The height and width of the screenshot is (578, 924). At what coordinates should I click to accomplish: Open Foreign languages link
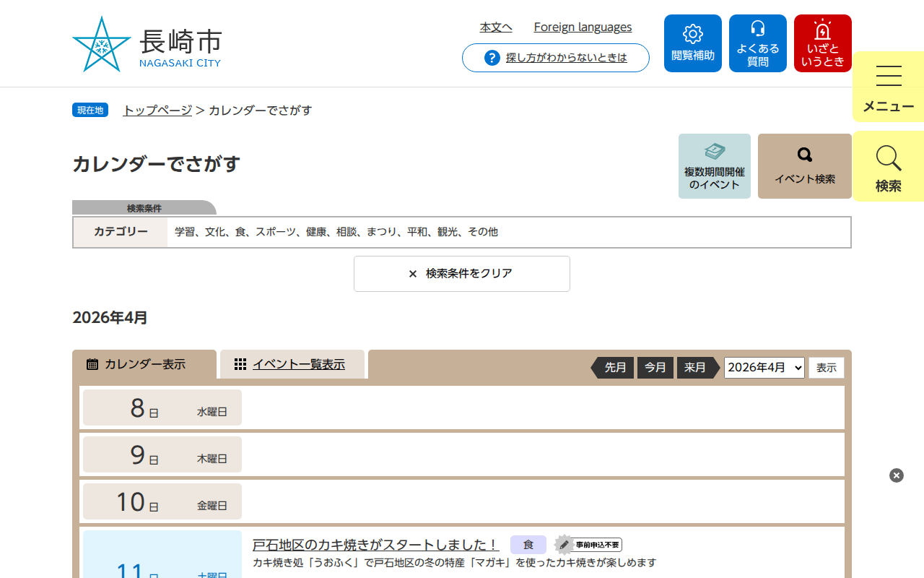click(583, 27)
